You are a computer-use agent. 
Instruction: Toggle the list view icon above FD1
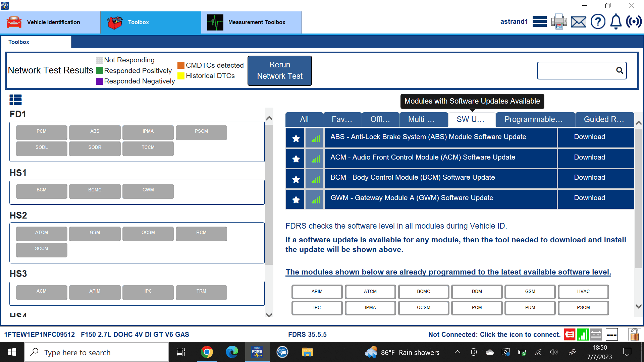click(15, 100)
